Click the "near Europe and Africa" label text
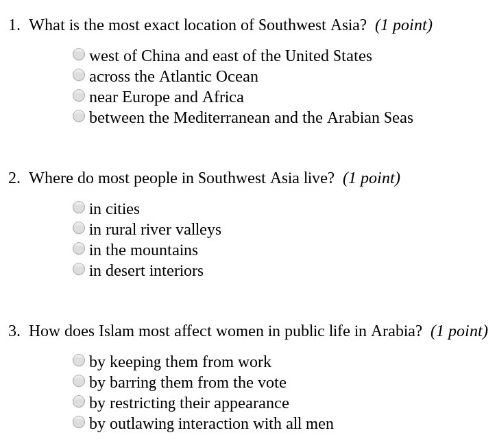 tap(167, 97)
